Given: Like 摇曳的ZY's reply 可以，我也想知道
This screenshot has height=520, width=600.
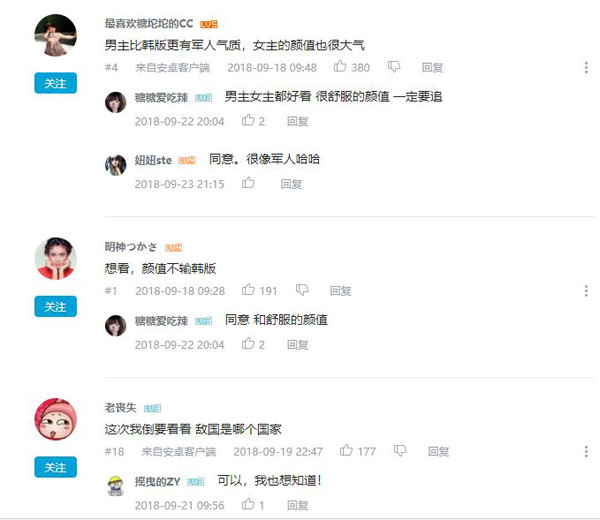Looking at the screenshot, I should [248, 504].
